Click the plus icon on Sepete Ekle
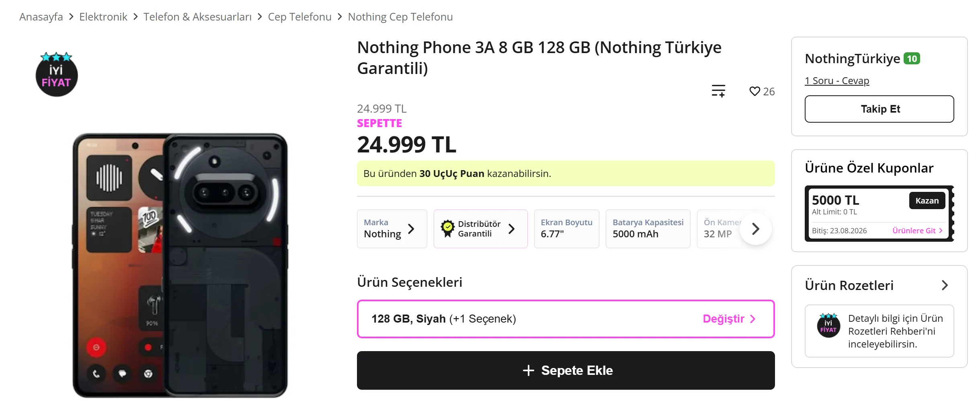 pos(528,370)
